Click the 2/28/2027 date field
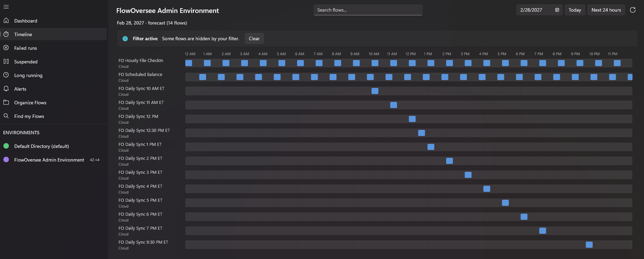 (x=539, y=10)
